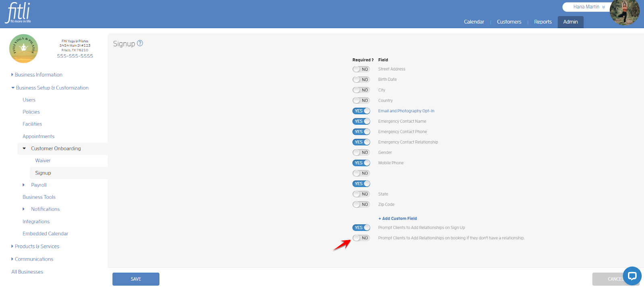This screenshot has width=644, height=290.
Task: Toggle unlabeled YES switch above State
Action: coord(361,184)
